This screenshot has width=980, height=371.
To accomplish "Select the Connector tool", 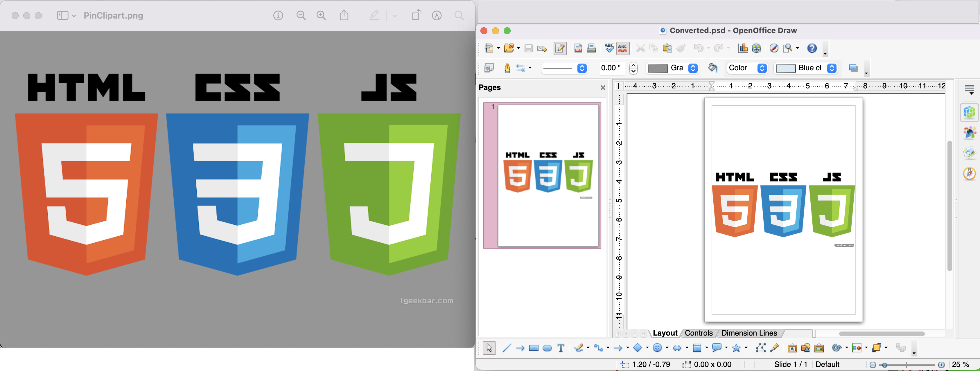I will click(x=599, y=348).
